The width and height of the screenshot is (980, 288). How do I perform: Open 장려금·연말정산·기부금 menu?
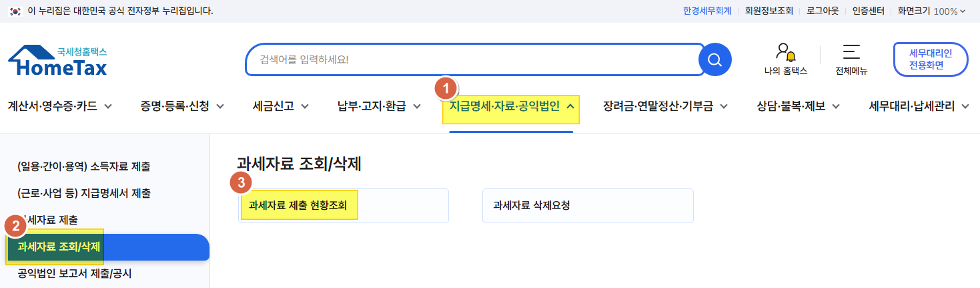664,106
